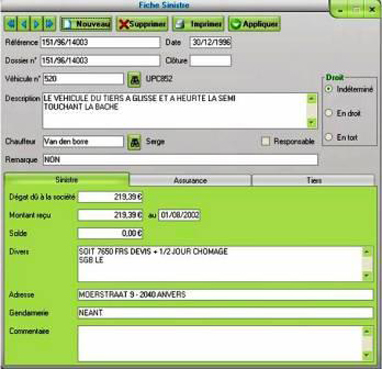Click the Date field 30/12/1996
Image resolution: width=382 pixels, height=369 pixels.
pyautogui.click(x=211, y=42)
